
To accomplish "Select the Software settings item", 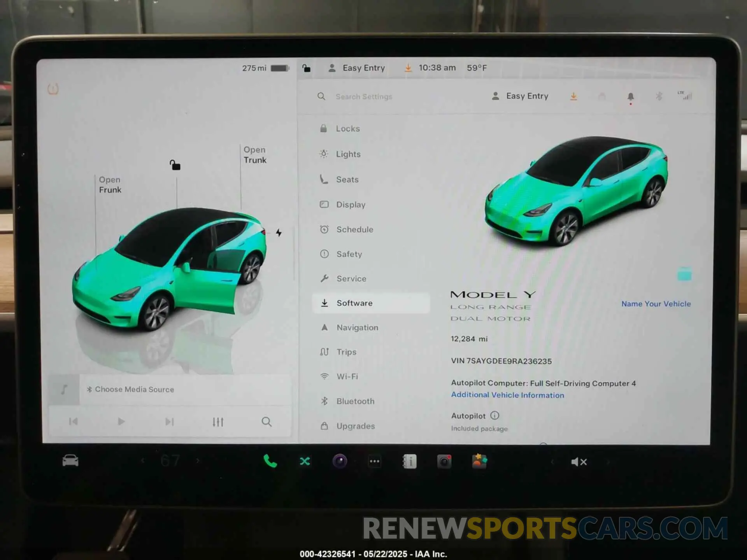I will click(370, 303).
